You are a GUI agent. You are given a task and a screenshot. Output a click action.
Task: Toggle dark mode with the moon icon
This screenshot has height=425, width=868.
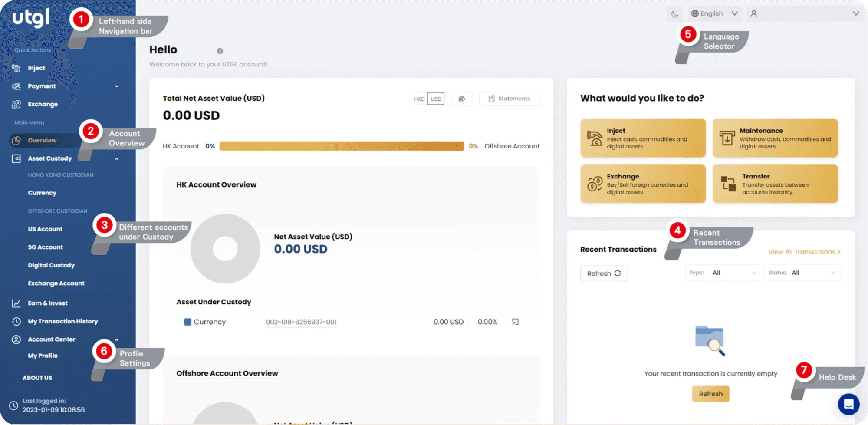pyautogui.click(x=674, y=13)
